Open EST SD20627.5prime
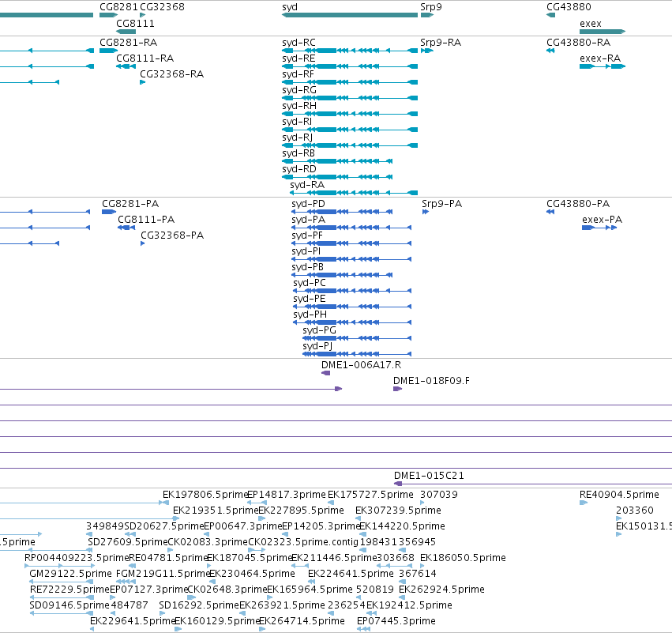Screen dimensions: 672x633 (x=164, y=526)
